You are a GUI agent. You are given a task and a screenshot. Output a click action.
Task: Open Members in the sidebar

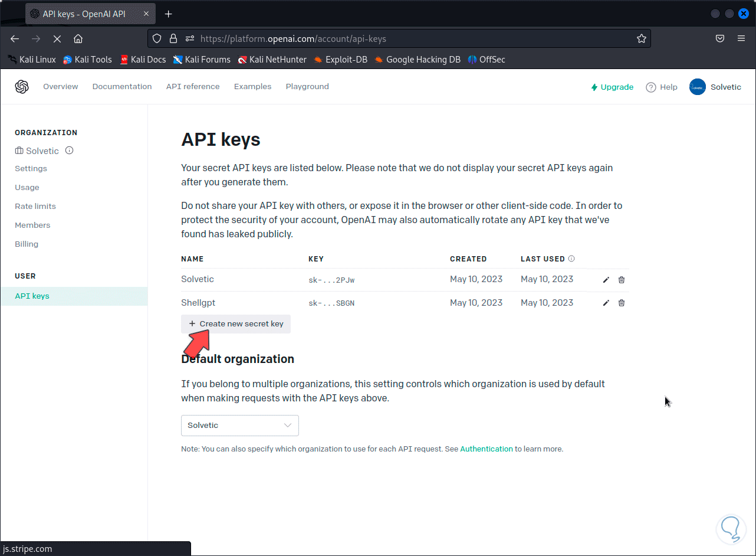[32, 225]
